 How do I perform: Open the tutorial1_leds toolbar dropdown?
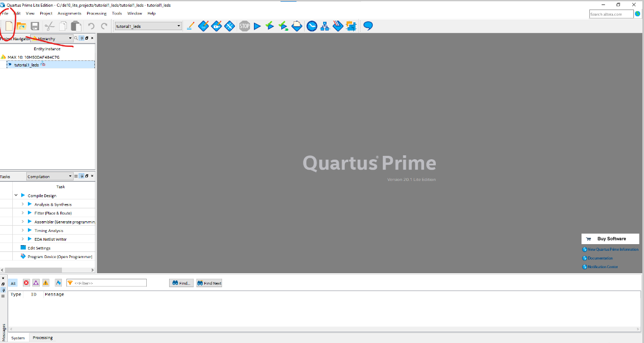pyautogui.click(x=148, y=26)
